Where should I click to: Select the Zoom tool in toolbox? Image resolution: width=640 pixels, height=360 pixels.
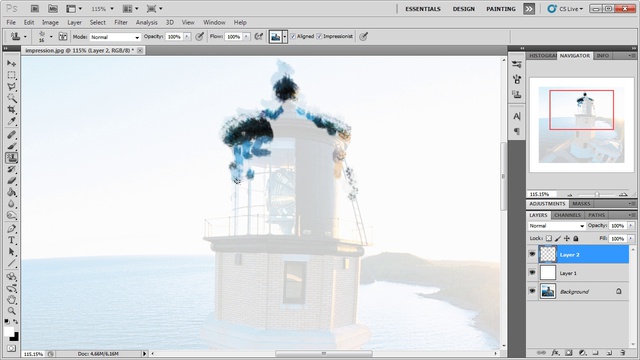[x=11, y=311]
